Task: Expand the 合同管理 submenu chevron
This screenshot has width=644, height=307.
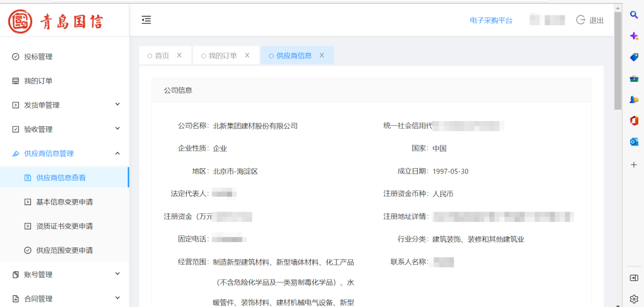Action: coord(117,298)
